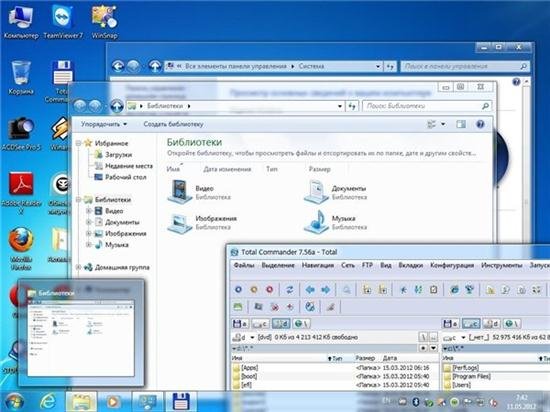Select drive d in right Total Commander panel
Viewport: 550px width, 412px height.
coord(491,323)
